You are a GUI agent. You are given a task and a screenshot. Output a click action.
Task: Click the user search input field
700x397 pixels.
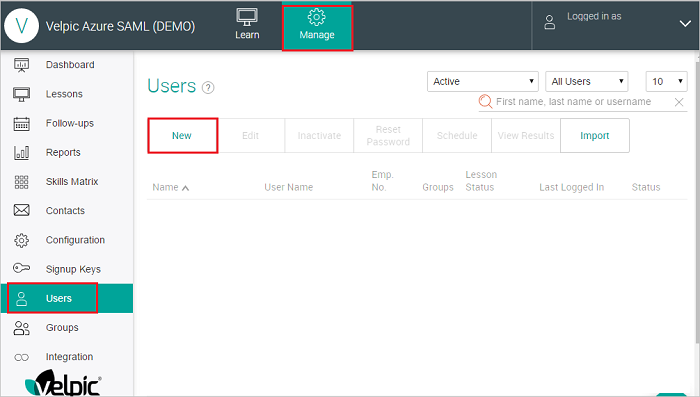[x=583, y=102]
